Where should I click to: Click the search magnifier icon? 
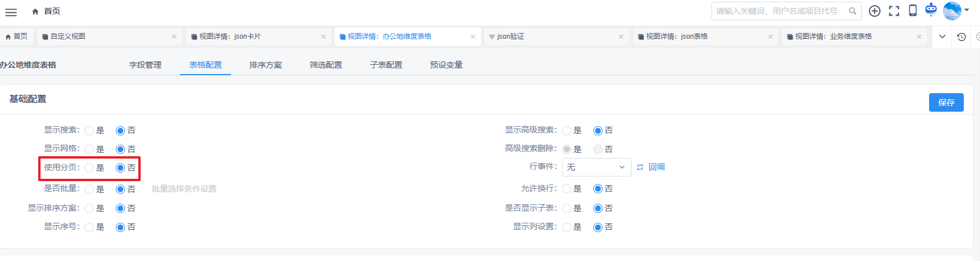pyautogui.click(x=853, y=11)
